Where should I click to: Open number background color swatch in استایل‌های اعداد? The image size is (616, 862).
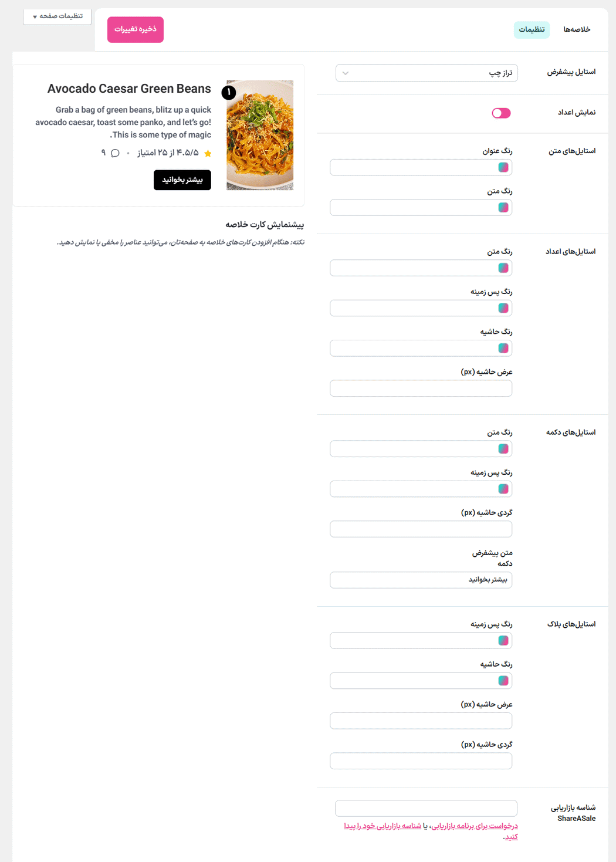pyautogui.click(x=503, y=308)
